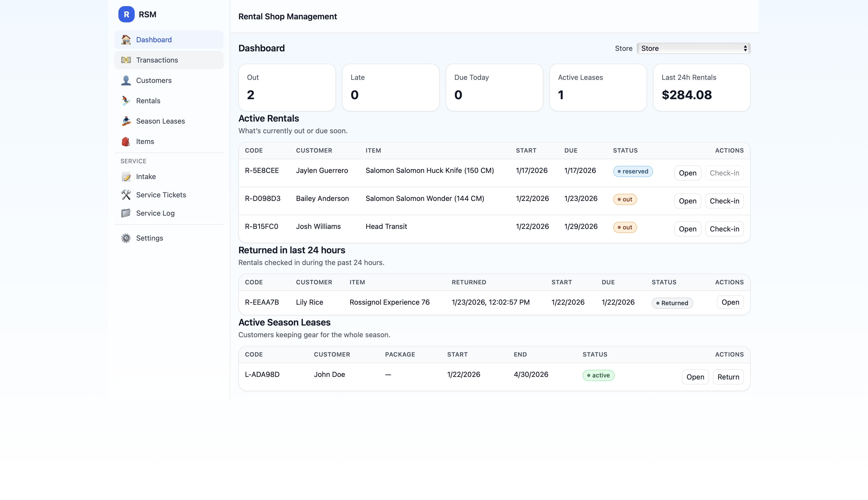
Task: Open Season Leases via the snowboarder icon
Action: pyautogui.click(x=126, y=121)
